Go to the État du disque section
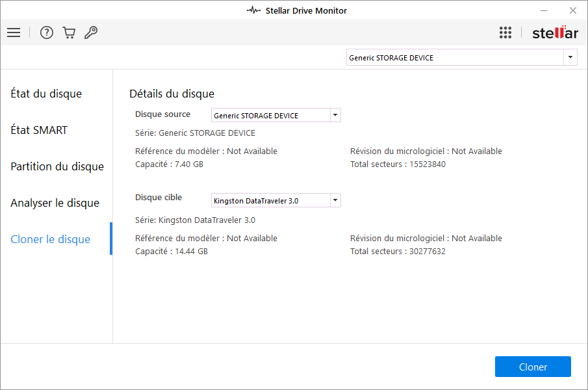The width and height of the screenshot is (588, 390). click(46, 94)
